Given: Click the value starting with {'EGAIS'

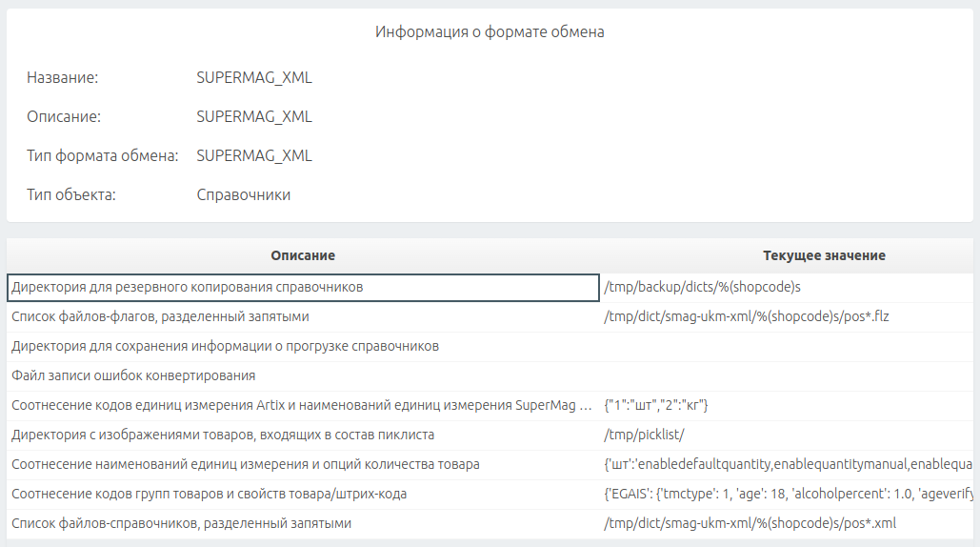Looking at the screenshot, I should [x=788, y=494].
